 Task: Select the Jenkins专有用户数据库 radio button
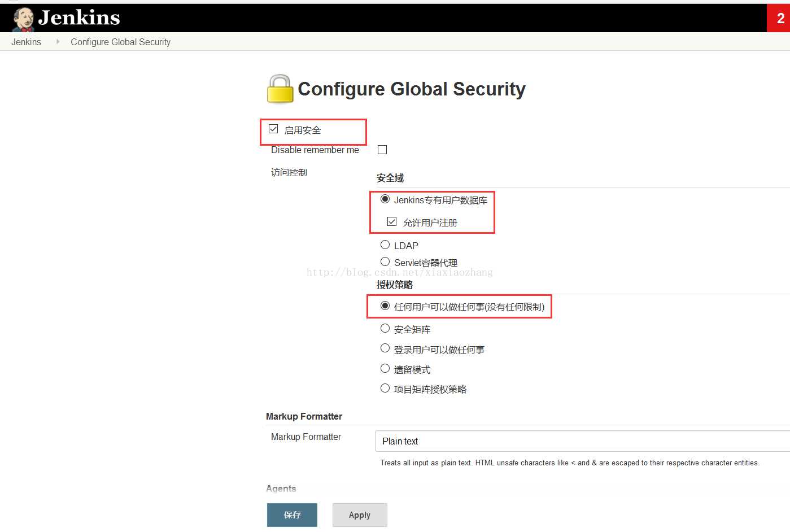pos(385,199)
